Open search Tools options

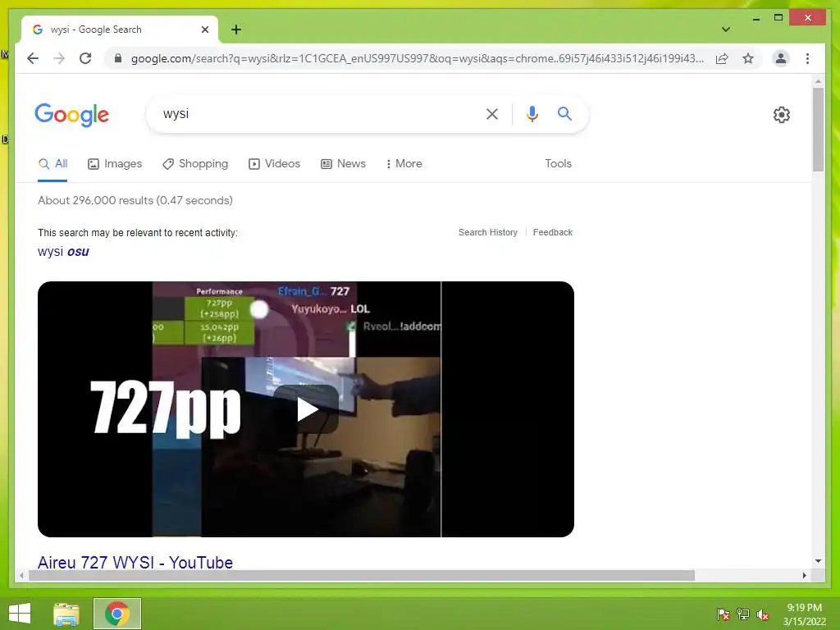click(558, 164)
